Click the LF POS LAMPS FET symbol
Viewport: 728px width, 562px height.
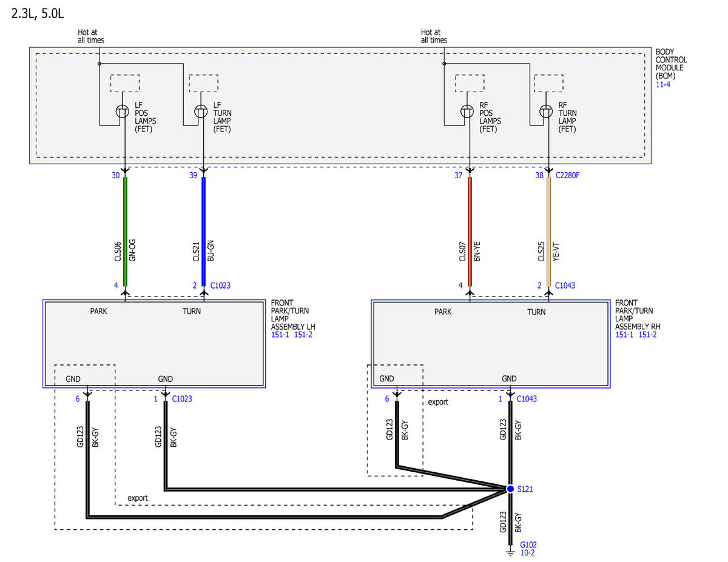pyautogui.click(x=122, y=112)
